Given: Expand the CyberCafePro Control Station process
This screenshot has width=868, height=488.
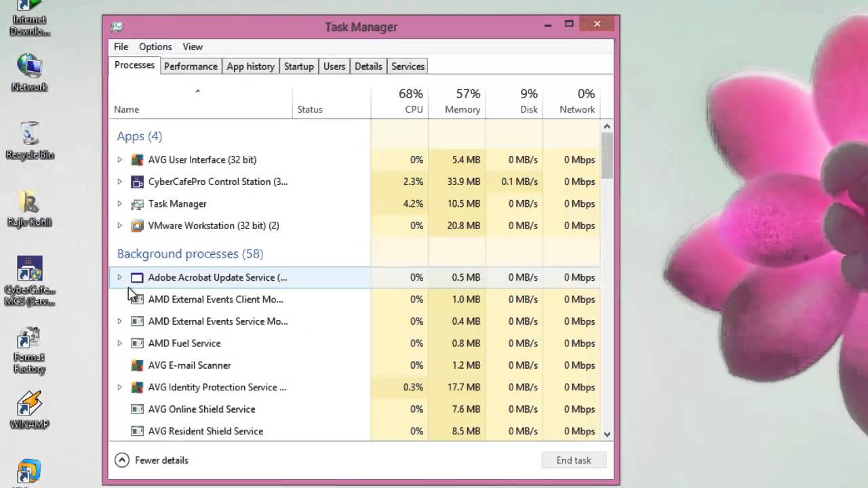Looking at the screenshot, I should 119,182.
